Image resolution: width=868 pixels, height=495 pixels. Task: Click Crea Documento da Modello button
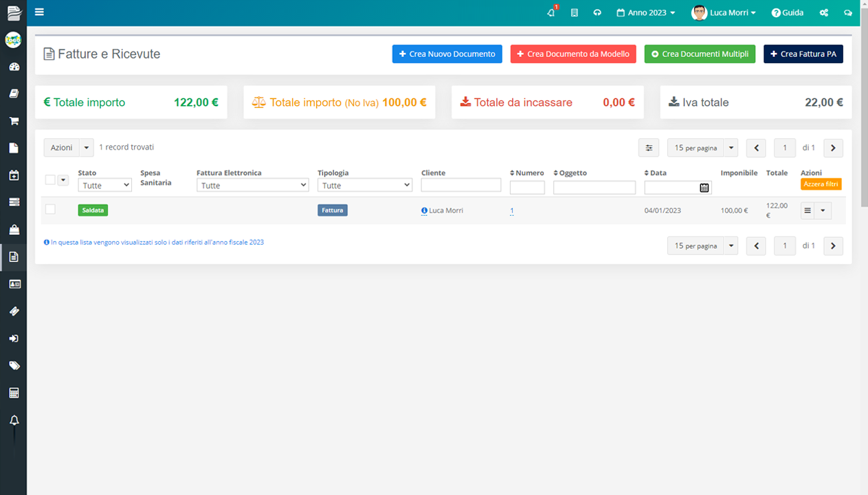coord(573,54)
